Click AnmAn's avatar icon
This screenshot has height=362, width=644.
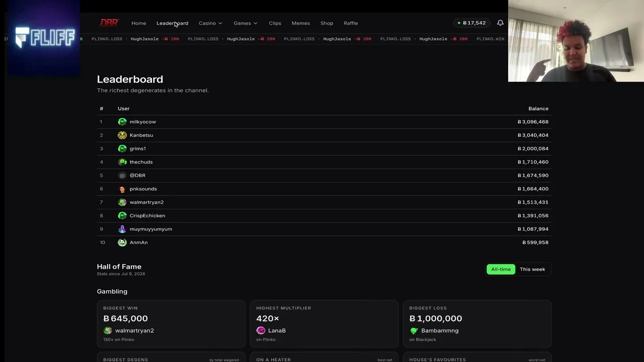122,242
